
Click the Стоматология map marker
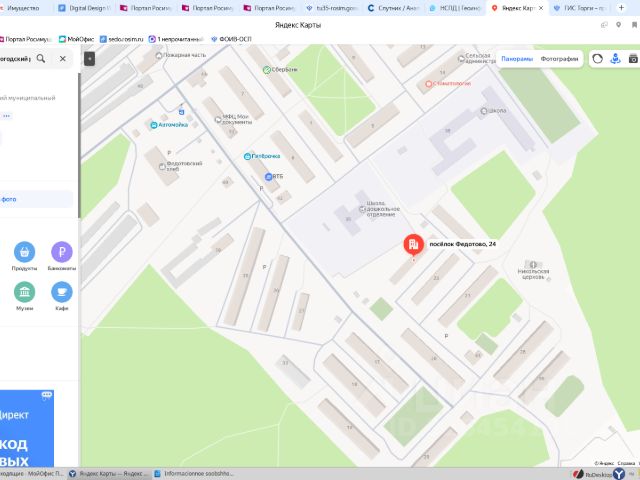coord(428,84)
